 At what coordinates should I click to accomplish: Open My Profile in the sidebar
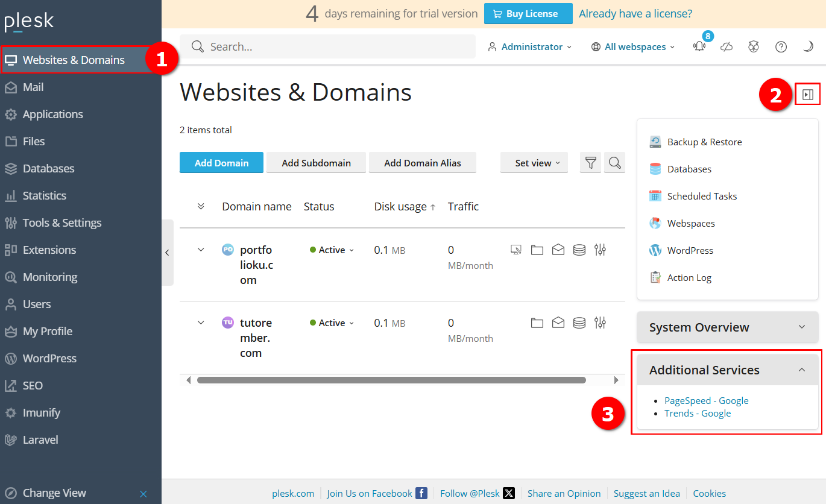coord(81,331)
